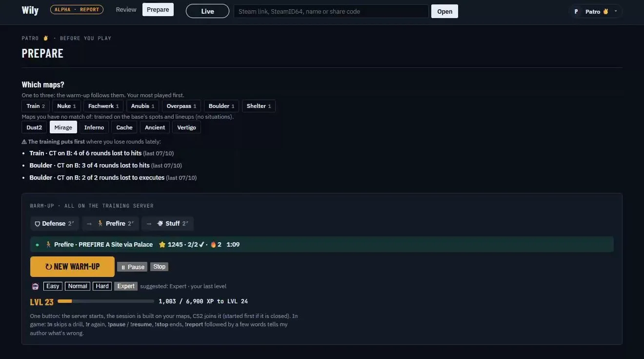Set difficulty to Easy
Screen dimensions: 644x359
tap(53, 286)
